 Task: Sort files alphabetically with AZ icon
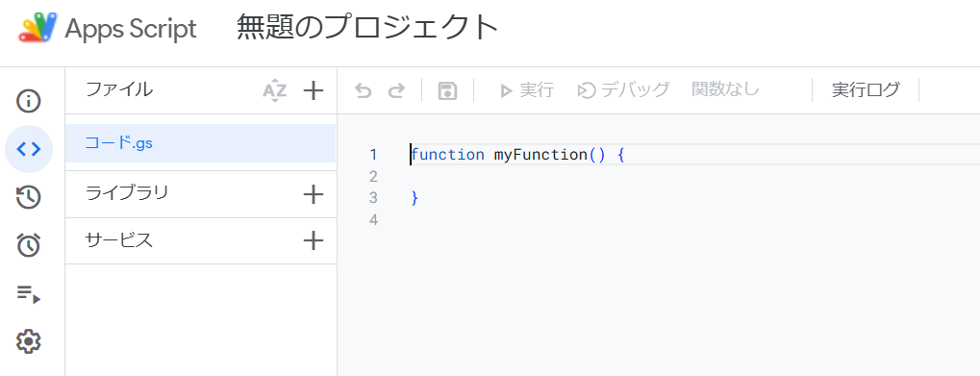click(x=274, y=90)
